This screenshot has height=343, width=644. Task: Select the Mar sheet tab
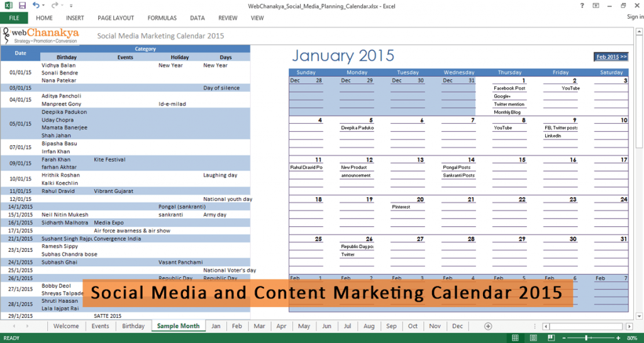click(x=259, y=326)
